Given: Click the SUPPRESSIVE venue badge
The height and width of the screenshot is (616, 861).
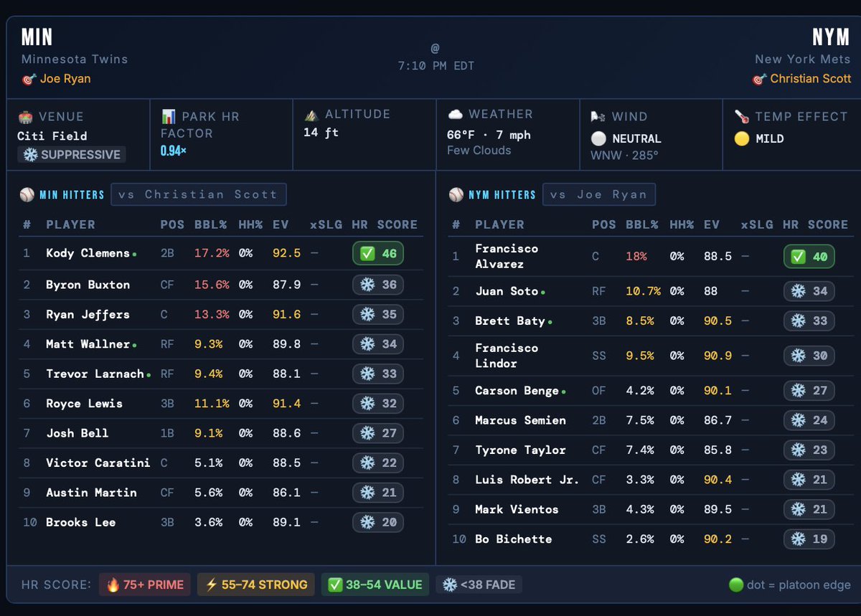Looking at the screenshot, I should coord(71,154).
